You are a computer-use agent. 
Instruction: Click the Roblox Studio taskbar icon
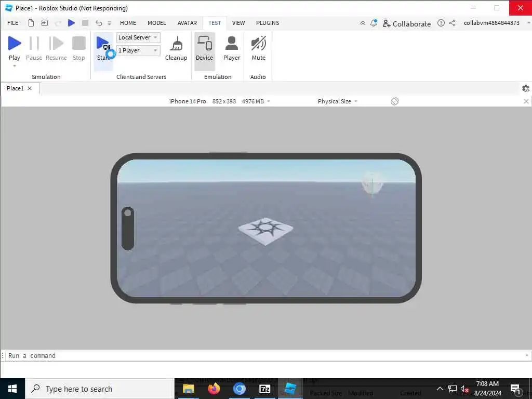[x=290, y=389]
